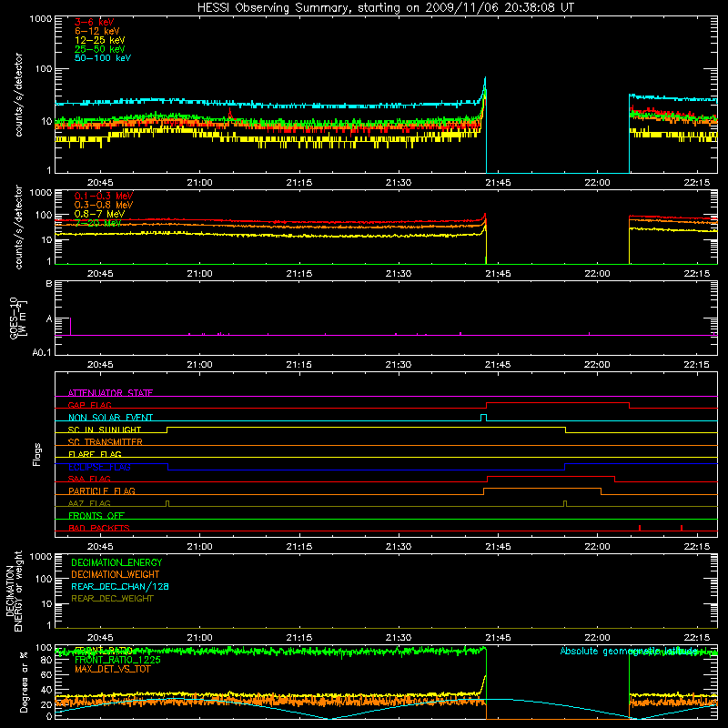This screenshot has width=728, height=728.
Task: Pick the SC_IN_SUNLIGHT flag label
Action: pos(105,430)
